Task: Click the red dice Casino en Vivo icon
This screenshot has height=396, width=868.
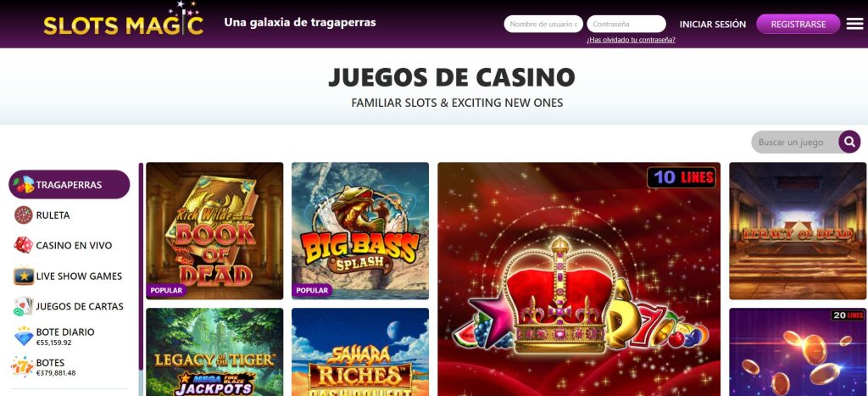Action: [23, 245]
